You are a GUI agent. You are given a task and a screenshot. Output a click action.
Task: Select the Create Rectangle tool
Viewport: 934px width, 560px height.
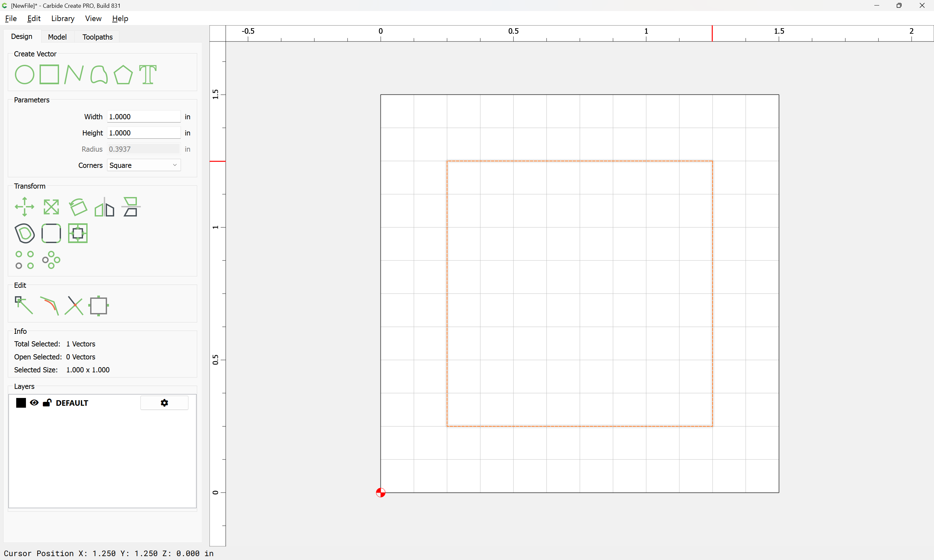pos(49,74)
